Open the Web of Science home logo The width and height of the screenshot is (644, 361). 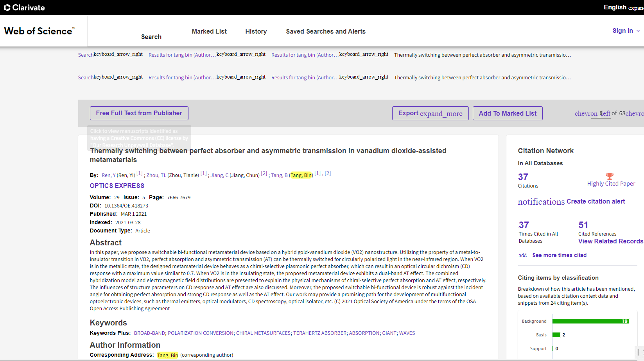(39, 31)
